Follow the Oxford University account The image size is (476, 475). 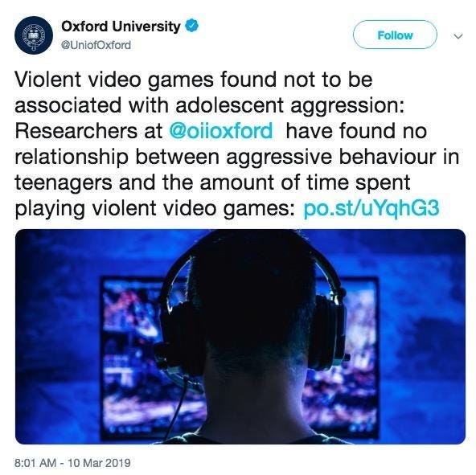click(x=395, y=35)
